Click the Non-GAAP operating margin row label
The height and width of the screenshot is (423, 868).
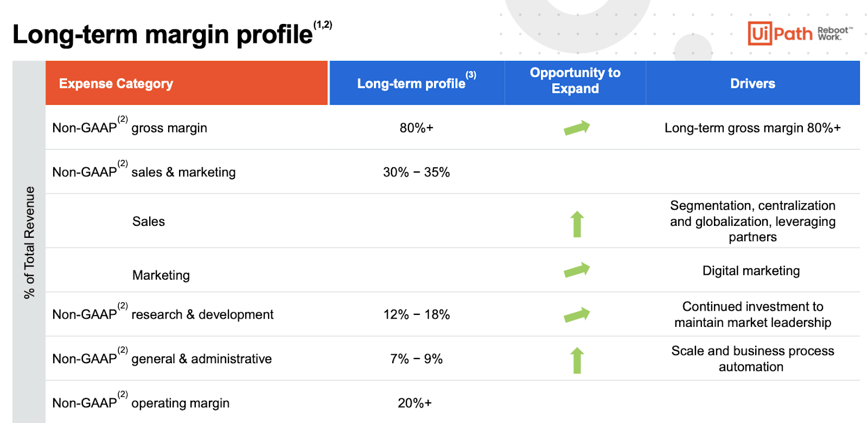click(141, 402)
